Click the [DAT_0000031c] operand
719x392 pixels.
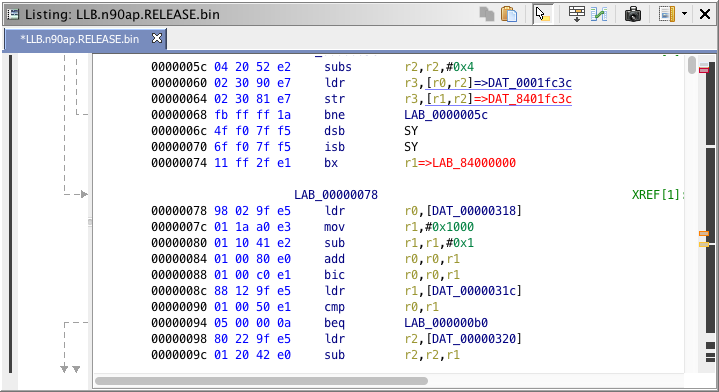[x=474, y=291]
